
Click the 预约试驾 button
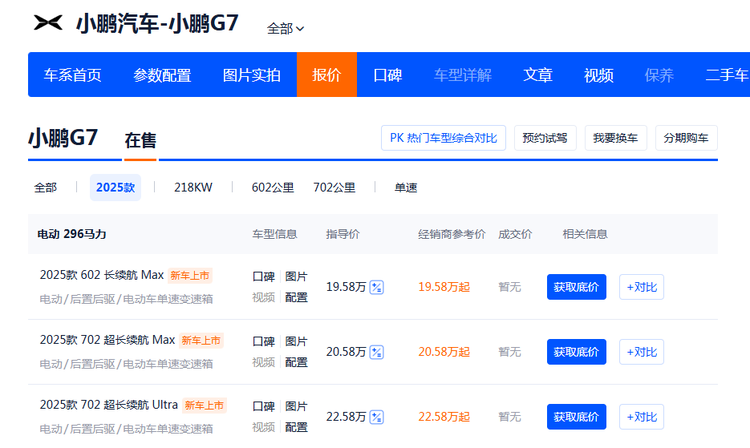pos(546,138)
